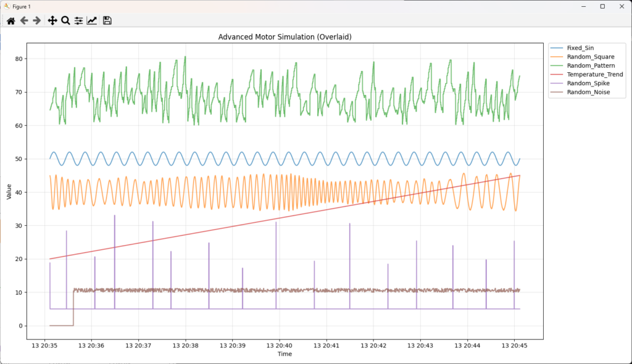Go forward to the next view
This screenshot has height=364, width=632.
[x=37, y=20]
